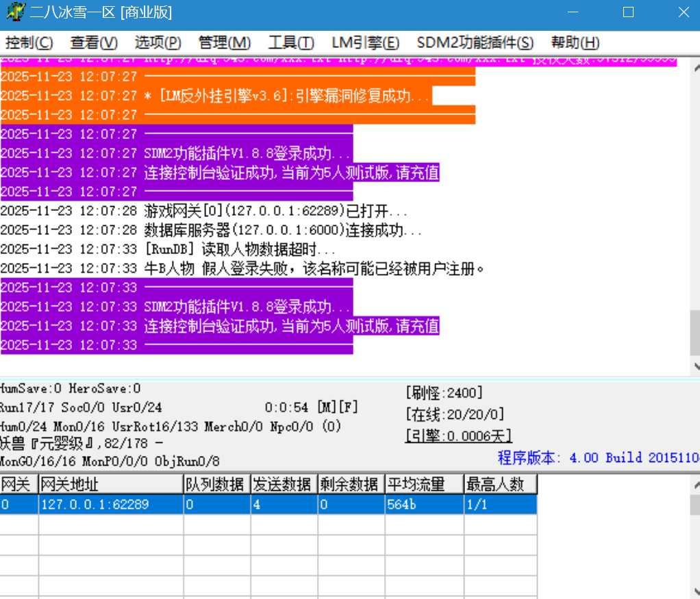Image resolution: width=700 pixels, height=599 pixels.
Task: Open the 查看(V) menu
Action: pos(94,42)
